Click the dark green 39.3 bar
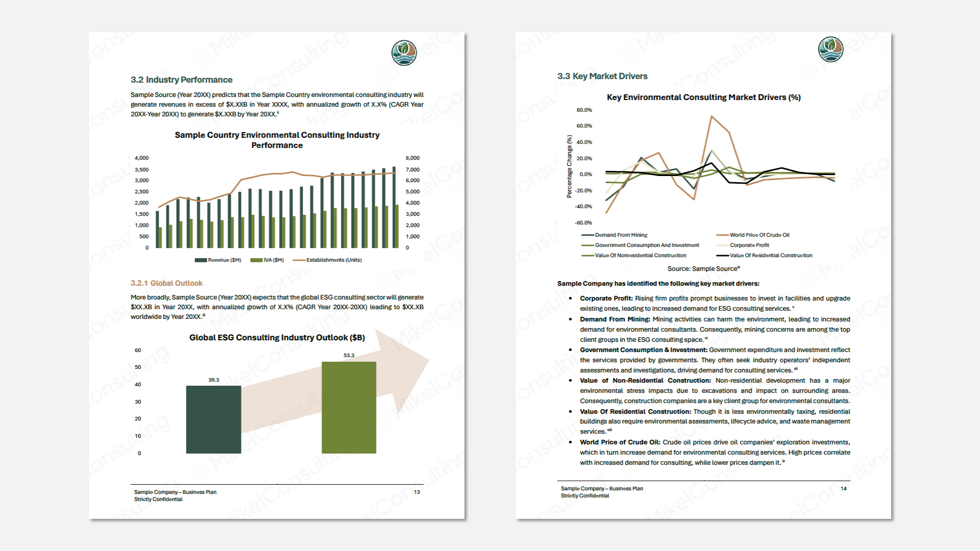 (x=213, y=419)
